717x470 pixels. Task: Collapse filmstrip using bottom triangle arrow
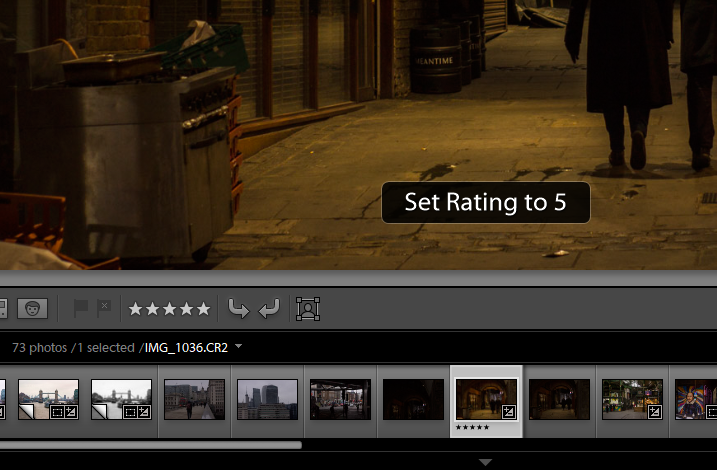485,462
